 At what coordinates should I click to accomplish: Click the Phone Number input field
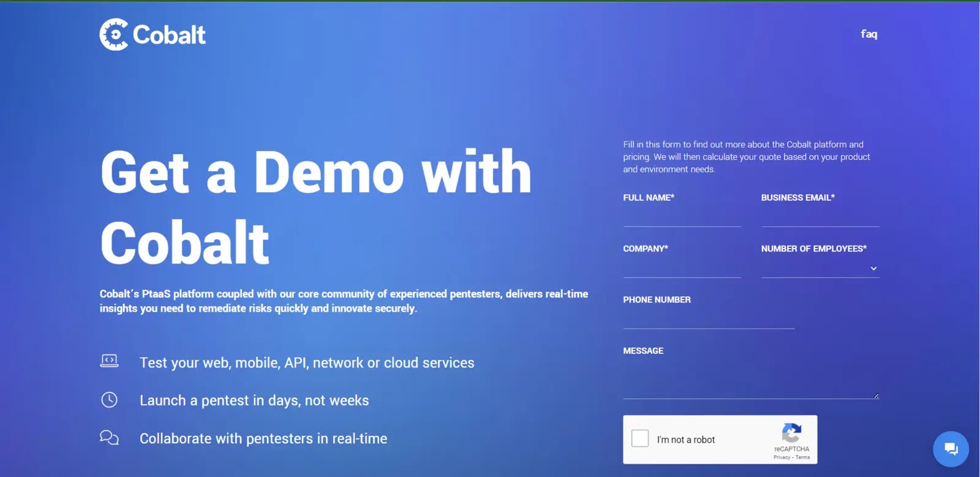(x=709, y=318)
